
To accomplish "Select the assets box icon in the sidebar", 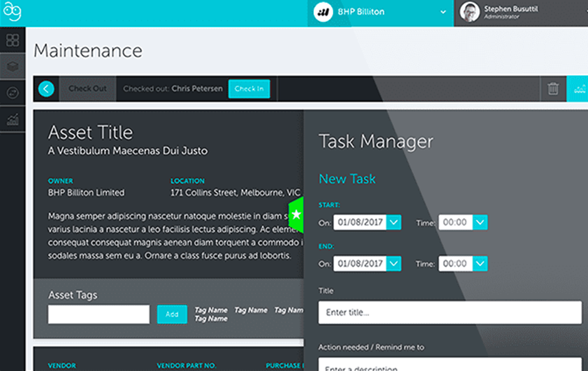I will (13, 66).
